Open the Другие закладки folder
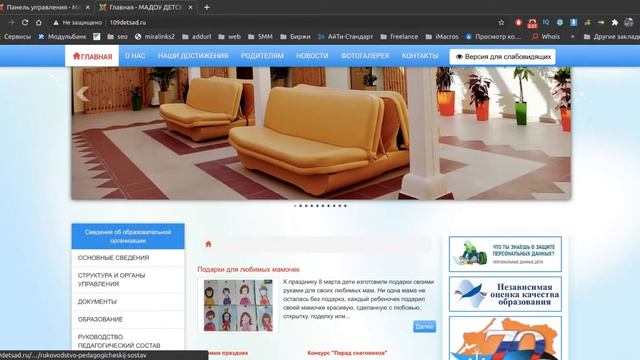This screenshot has height=360, width=640. tap(612, 36)
